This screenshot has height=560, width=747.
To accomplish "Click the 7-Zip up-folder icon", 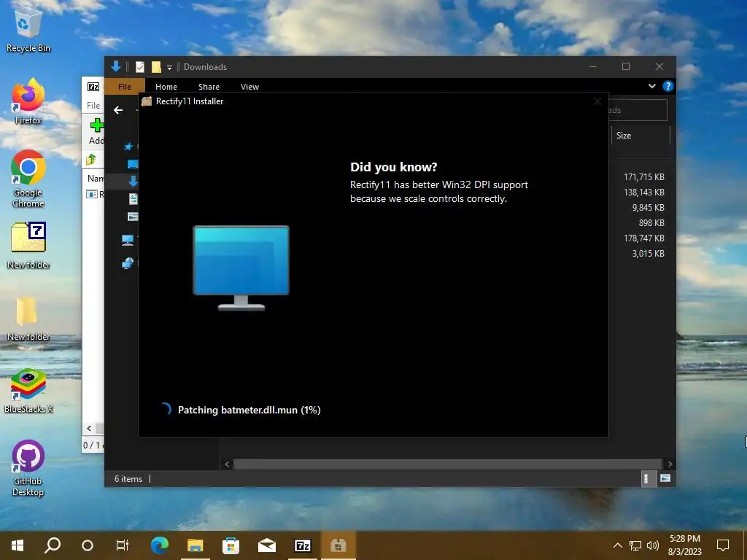I will 90,160.
